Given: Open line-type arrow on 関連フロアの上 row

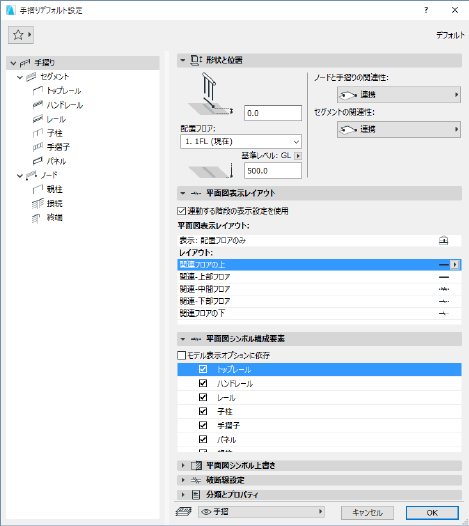Looking at the screenshot, I should coord(455,265).
